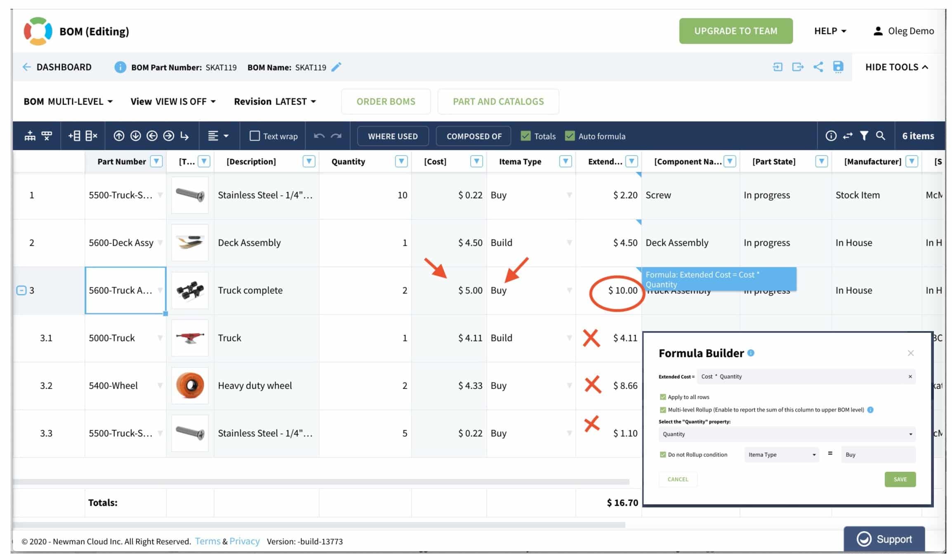The width and height of the screenshot is (952, 560).
Task: Switch to ORDER BOMS tab
Action: 386,101
